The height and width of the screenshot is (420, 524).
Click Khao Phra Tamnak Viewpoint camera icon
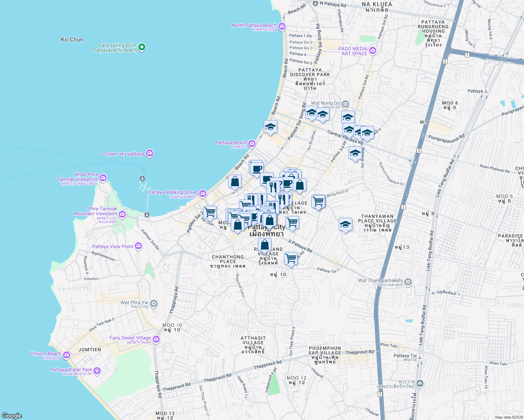click(103, 178)
